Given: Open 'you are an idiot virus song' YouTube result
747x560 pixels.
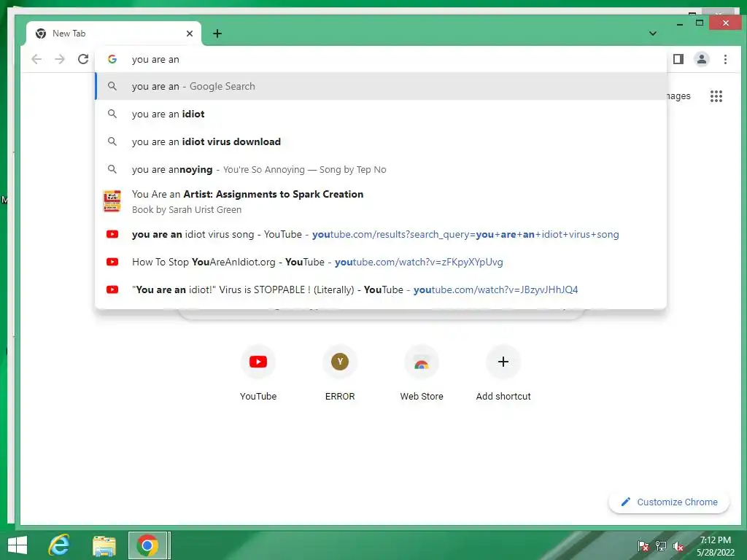Looking at the screenshot, I should (381, 234).
